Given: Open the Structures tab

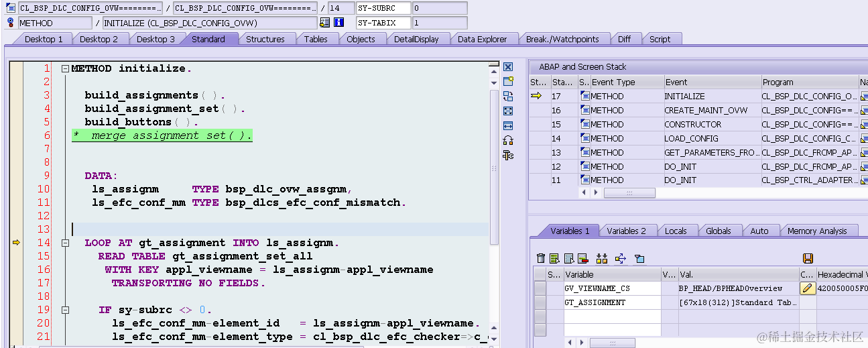Looking at the screenshot, I should 265,39.
